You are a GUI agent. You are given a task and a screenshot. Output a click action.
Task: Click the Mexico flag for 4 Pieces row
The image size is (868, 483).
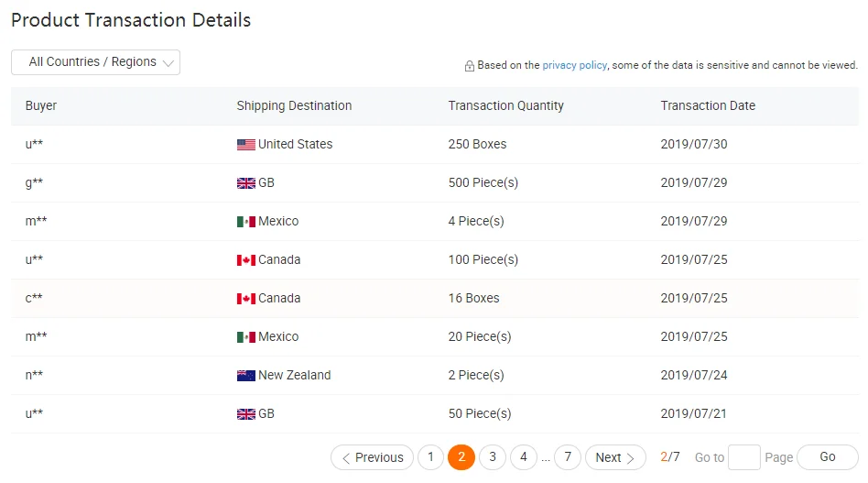[x=245, y=222]
